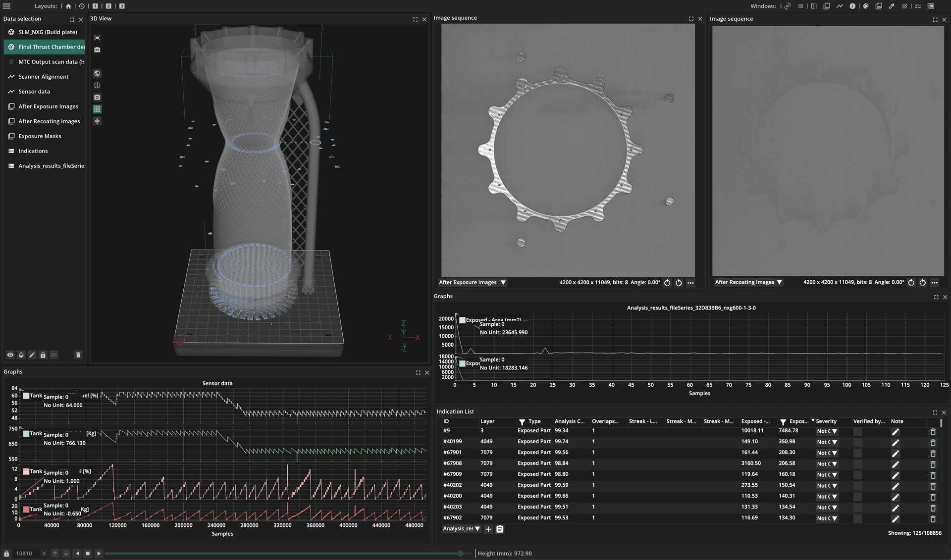Viewport: 951px width, 560px height.
Task: Click the eyedropper icon in Windows toolbar
Action: point(892,6)
